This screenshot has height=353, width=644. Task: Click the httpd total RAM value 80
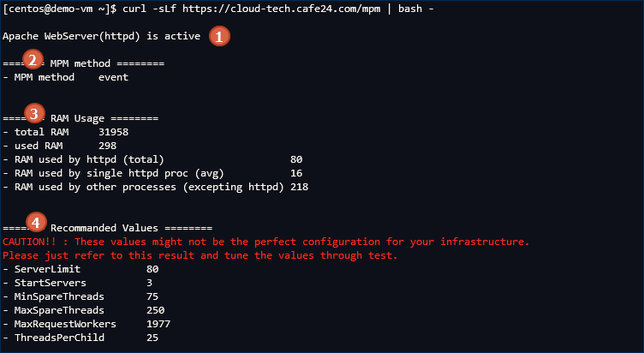pyautogui.click(x=296, y=159)
